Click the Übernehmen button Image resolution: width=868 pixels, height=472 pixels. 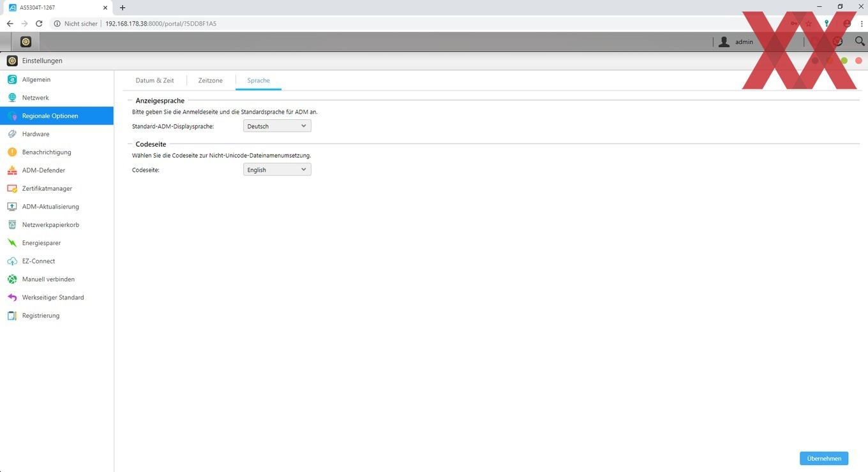[x=824, y=459]
